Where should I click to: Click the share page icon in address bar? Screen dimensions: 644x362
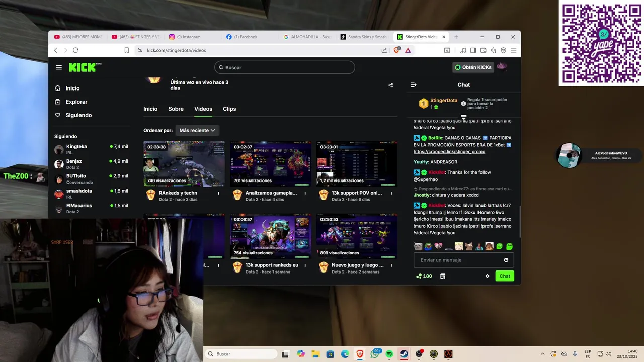tap(384, 50)
